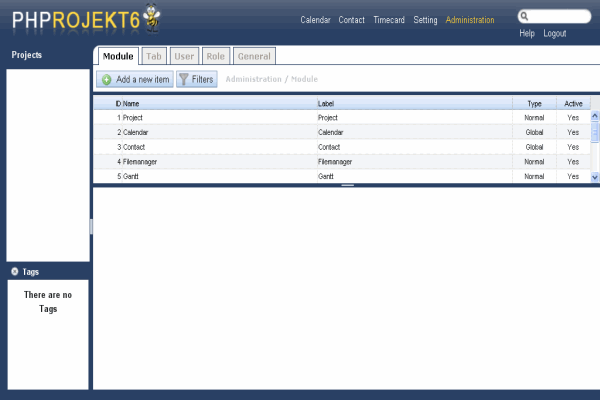Click the Label cell of the Gantt row
This screenshot has height=400, width=600.
pos(415,176)
